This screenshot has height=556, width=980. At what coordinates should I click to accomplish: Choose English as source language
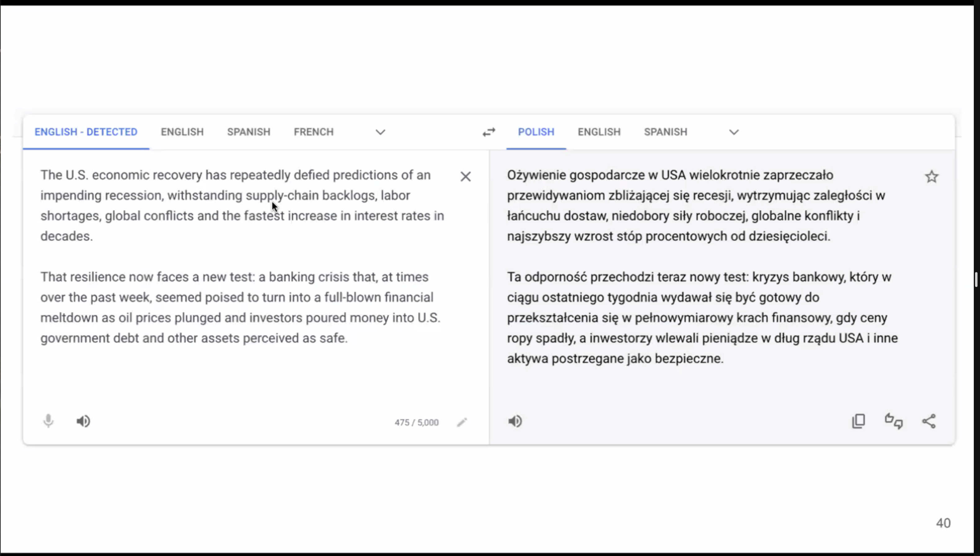182,132
